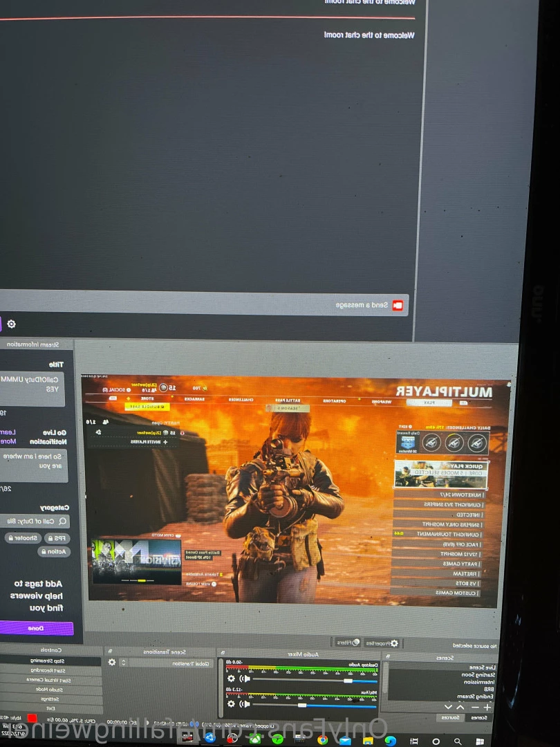
Task: Select the Ending Stream scene
Action: (476, 697)
